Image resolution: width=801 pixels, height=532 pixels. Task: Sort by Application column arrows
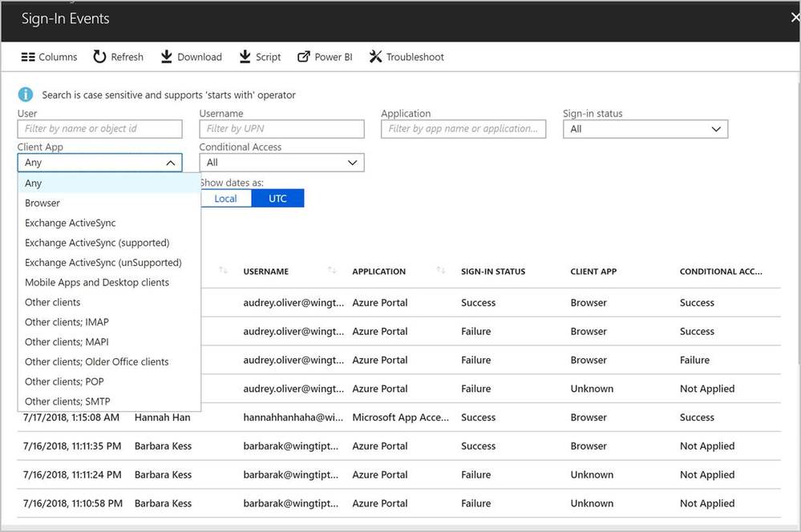coord(440,271)
